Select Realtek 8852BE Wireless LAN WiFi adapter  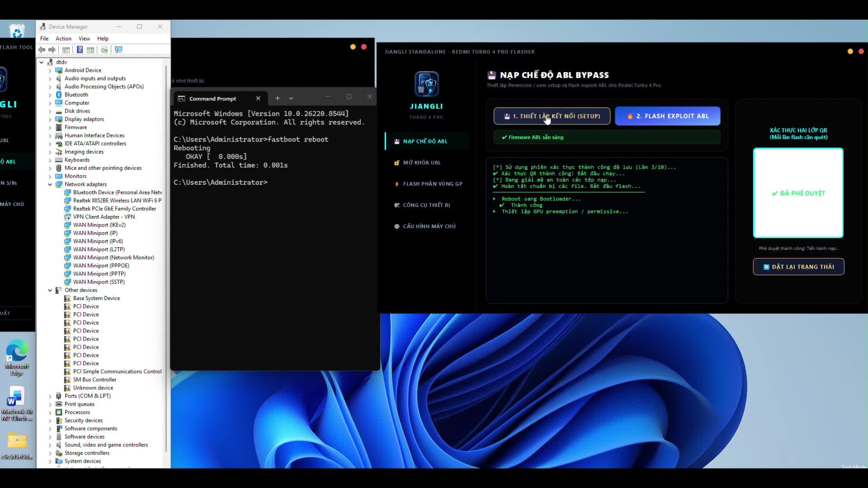click(x=117, y=201)
